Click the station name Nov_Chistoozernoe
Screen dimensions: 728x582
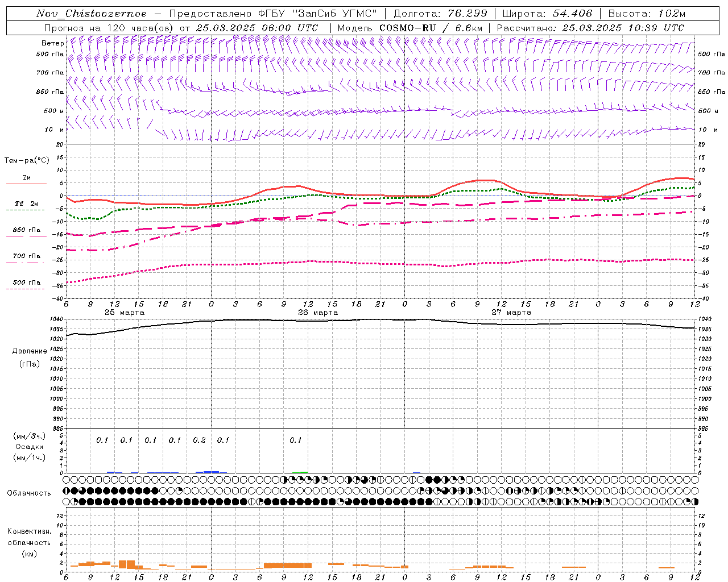click(x=91, y=14)
